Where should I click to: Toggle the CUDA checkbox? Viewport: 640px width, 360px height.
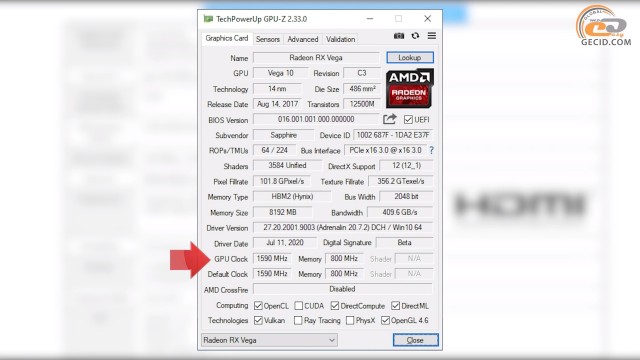point(298,306)
